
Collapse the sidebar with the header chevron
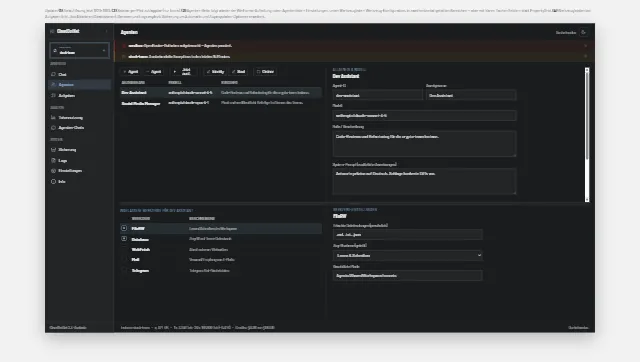[x=107, y=31]
